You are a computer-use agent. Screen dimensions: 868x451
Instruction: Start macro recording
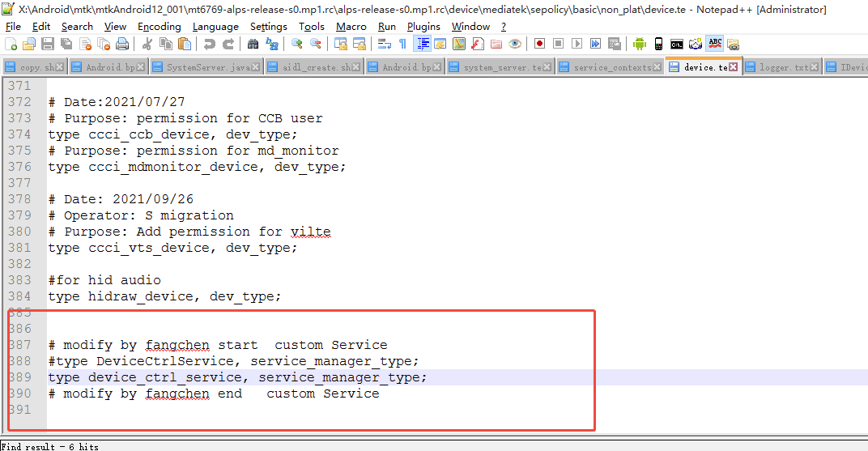[x=540, y=45]
